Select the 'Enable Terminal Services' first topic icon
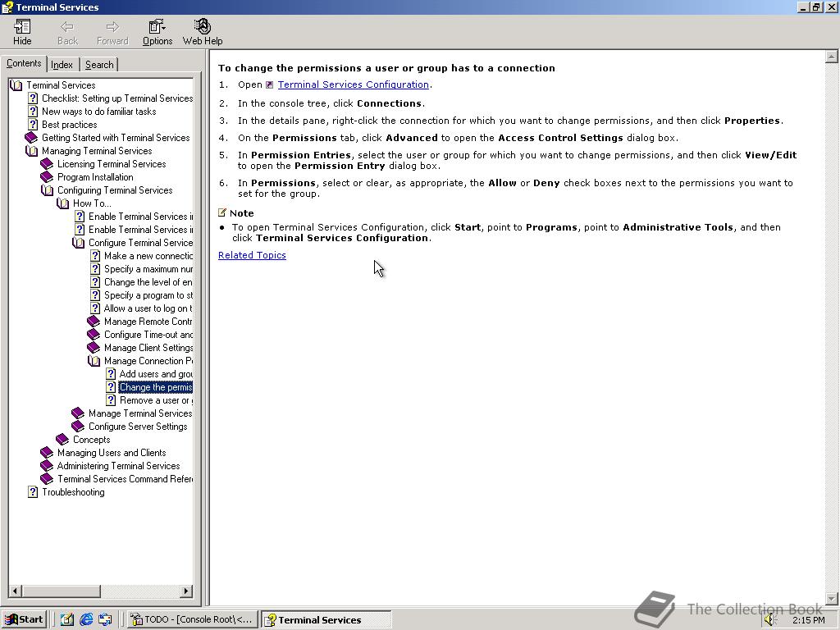This screenshot has width=840, height=630. tap(80, 217)
